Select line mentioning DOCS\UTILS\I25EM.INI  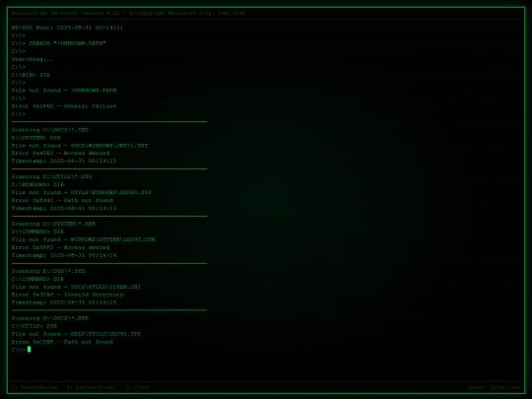coord(76,287)
